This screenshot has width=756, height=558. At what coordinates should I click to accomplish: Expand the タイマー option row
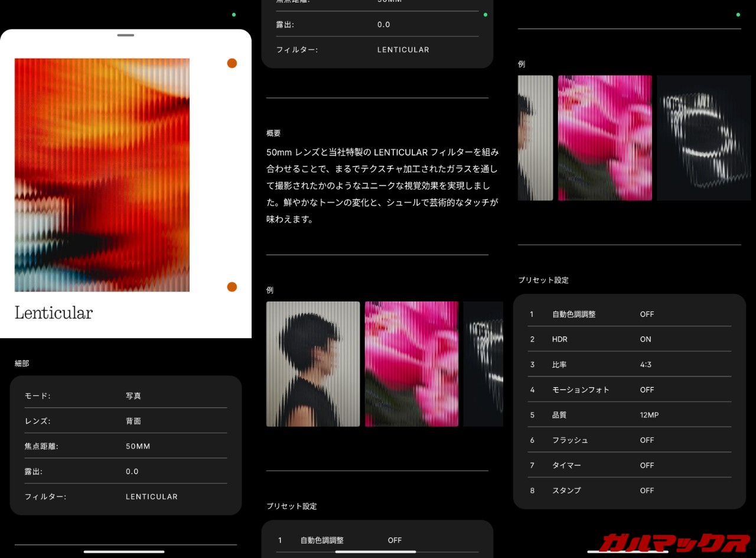629,466
